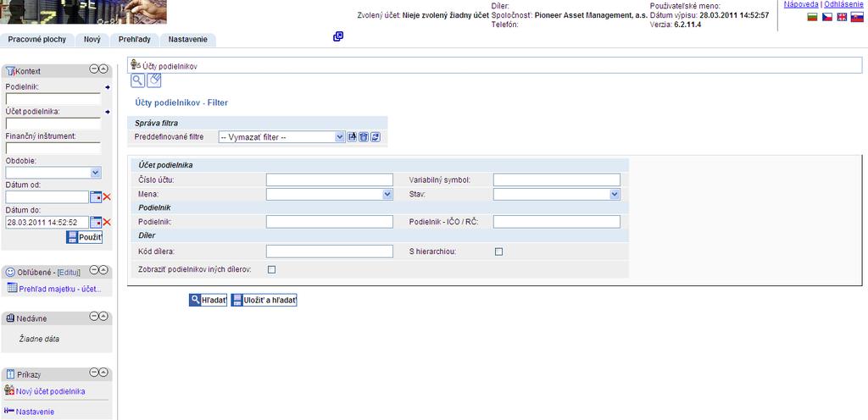Click the Použiť apply button
This screenshot has width=868, height=420.
pyautogui.click(x=85, y=237)
